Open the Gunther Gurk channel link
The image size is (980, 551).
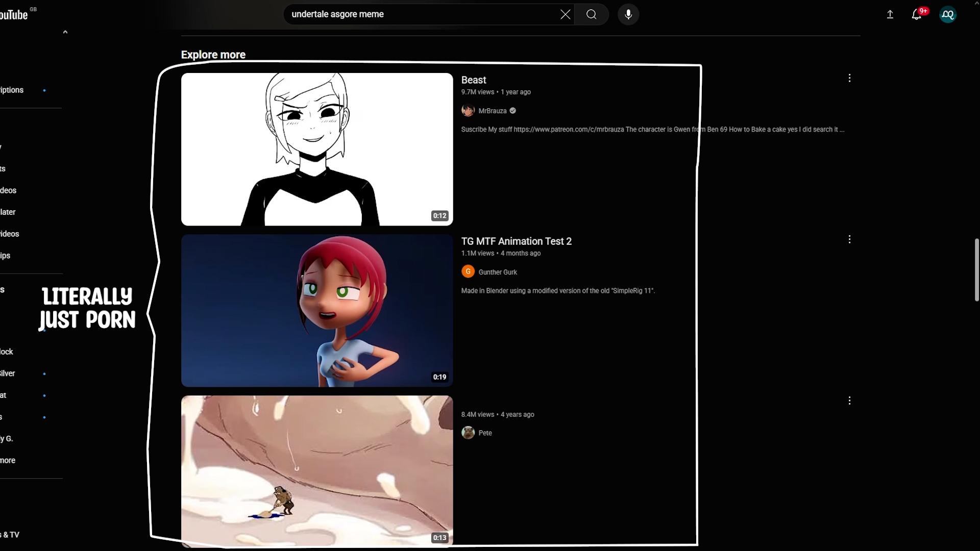tap(497, 272)
